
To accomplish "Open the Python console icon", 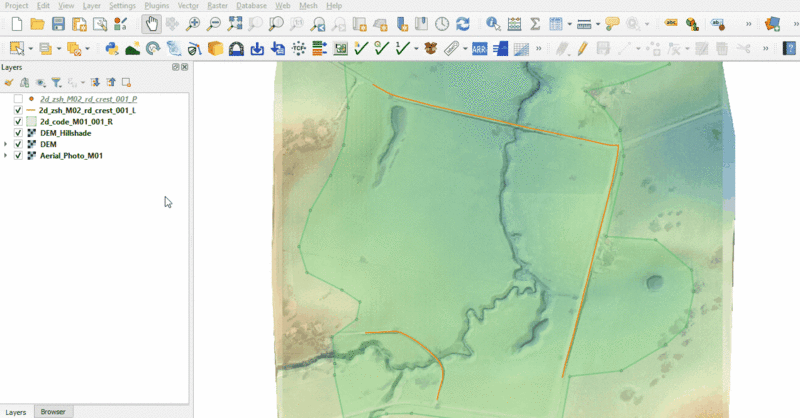I will click(112, 47).
